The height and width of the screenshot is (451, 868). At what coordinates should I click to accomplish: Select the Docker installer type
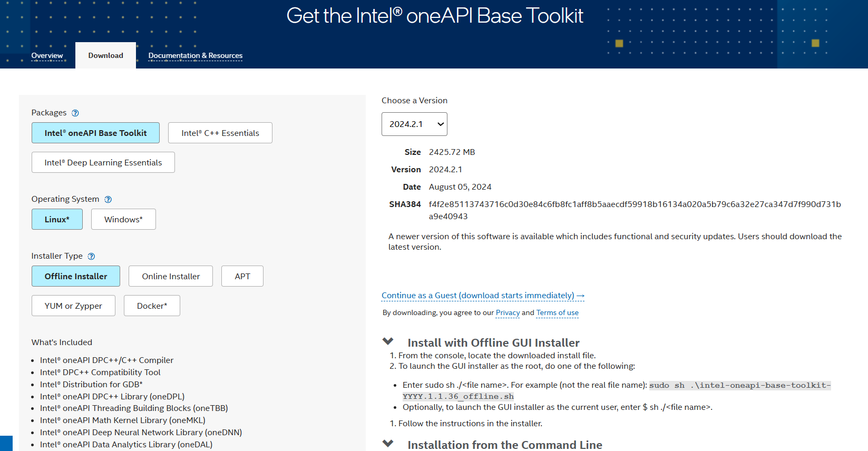click(x=152, y=306)
